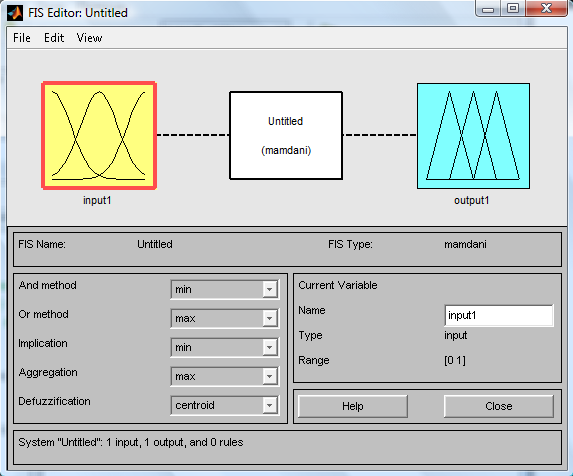Open the View menu
Screen dimensions: 573x476
click(89, 38)
